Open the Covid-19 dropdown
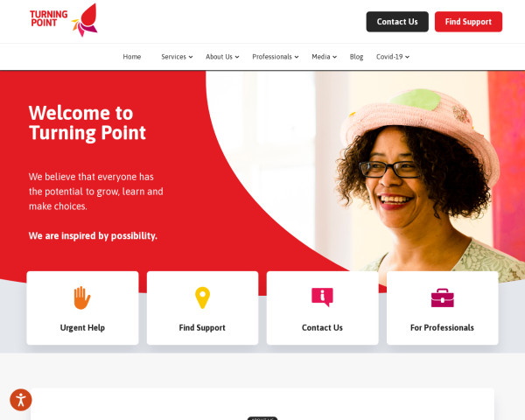 393,57
